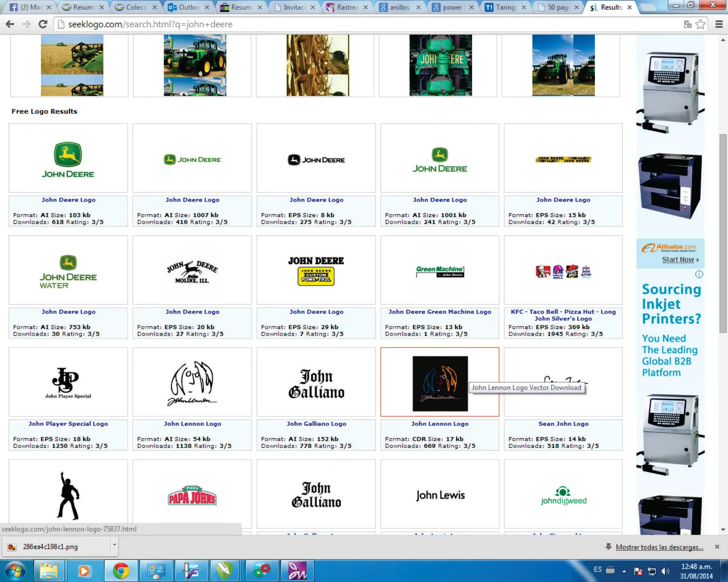Open the Papa Johns logo thumbnail

point(192,494)
